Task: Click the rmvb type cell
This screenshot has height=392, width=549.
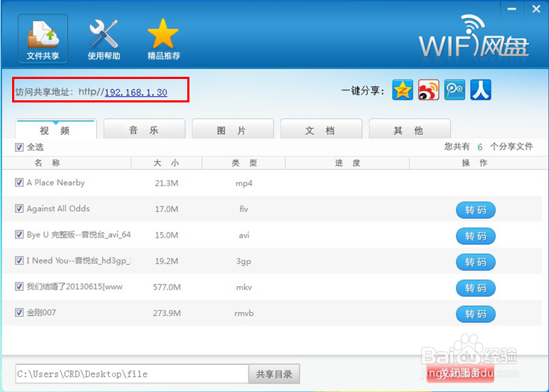Action: pyautogui.click(x=244, y=313)
